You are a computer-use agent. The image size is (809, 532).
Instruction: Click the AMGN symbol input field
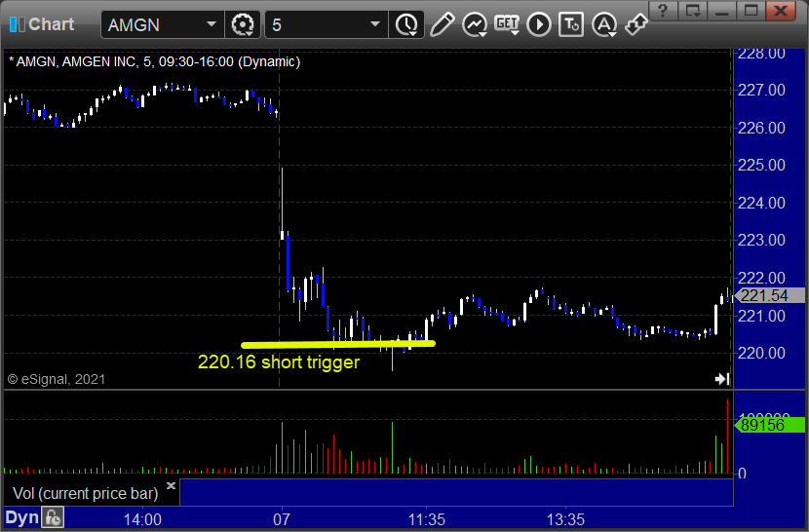[163, 24]
